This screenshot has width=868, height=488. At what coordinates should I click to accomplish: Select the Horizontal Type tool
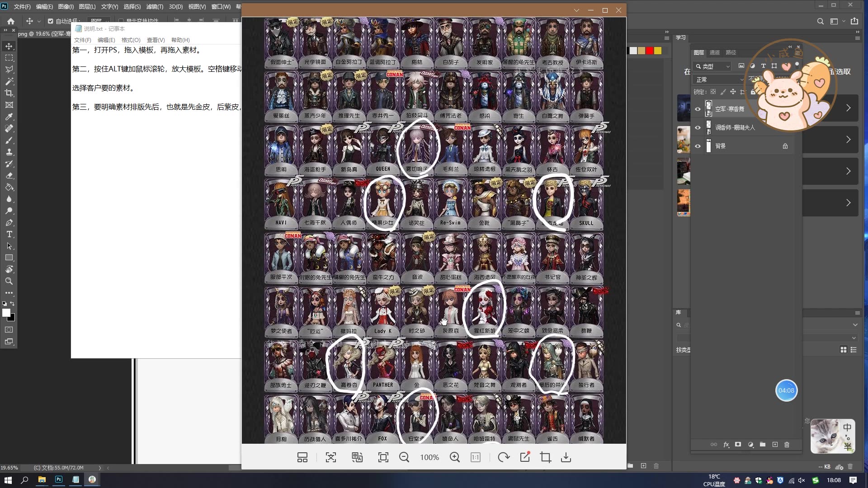9,234
